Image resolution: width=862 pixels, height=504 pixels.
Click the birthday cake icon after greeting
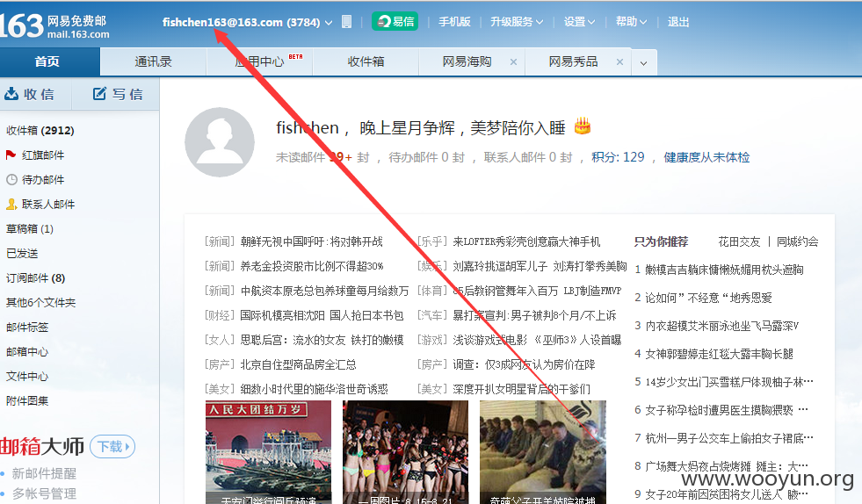pos(583,126)
